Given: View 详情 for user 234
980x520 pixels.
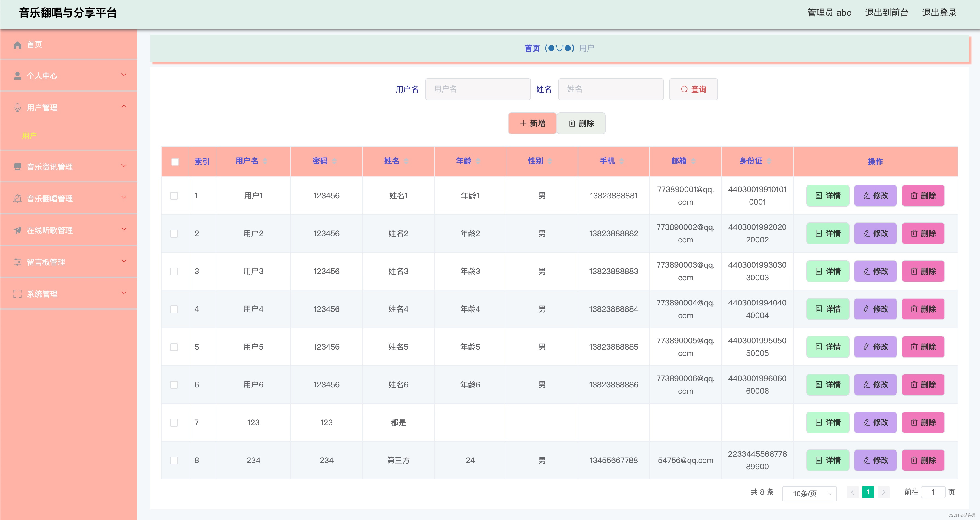Looking at the screenshot, I should (827, 460).
